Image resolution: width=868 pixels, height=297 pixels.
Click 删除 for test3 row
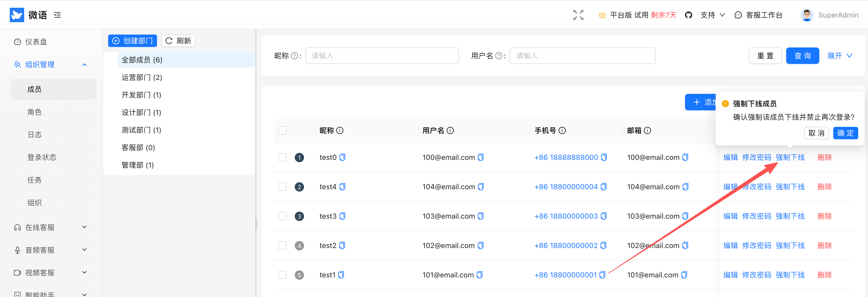pos(824,216)
